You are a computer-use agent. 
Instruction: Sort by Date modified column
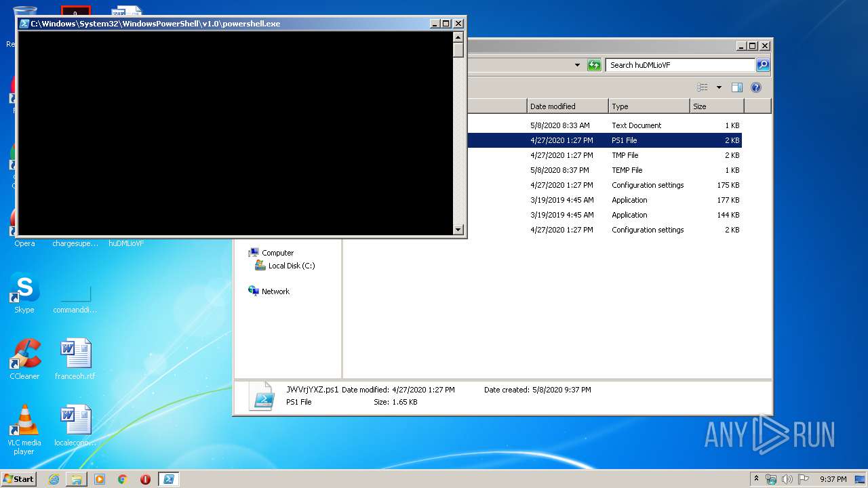(x=568, y=106)
